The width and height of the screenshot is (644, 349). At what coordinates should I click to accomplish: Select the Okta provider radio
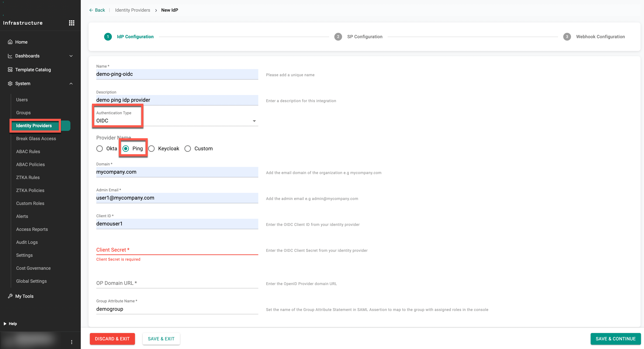click(100, 149)
